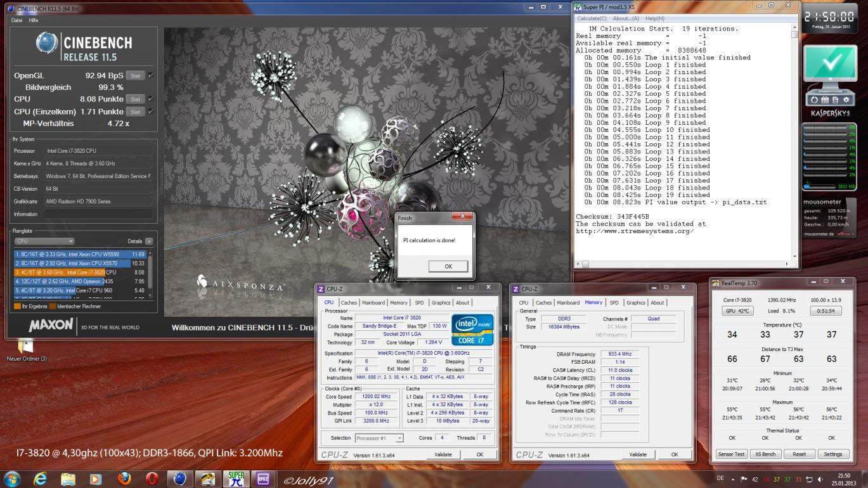Screen dimensions: 868x488
Task: Confirm the PI calculation Finish dialog with OK
Action: pos(448,266)
